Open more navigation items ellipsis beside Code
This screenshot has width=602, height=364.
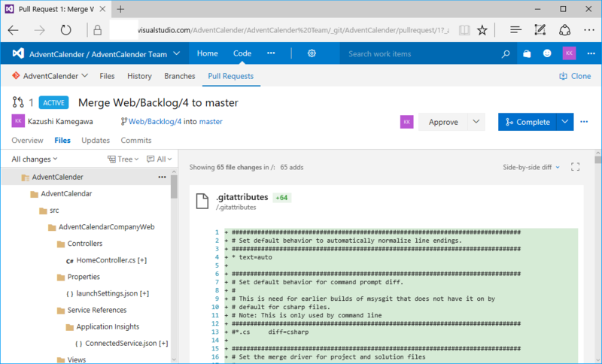[x=271, y=53]
